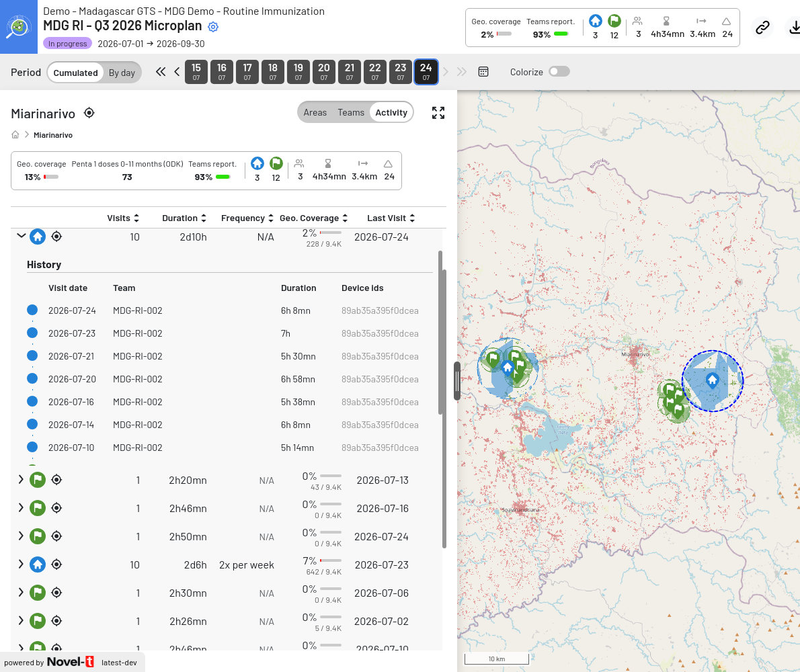
Task: Click history entry dated 2026-07-20
Action: 229,379
